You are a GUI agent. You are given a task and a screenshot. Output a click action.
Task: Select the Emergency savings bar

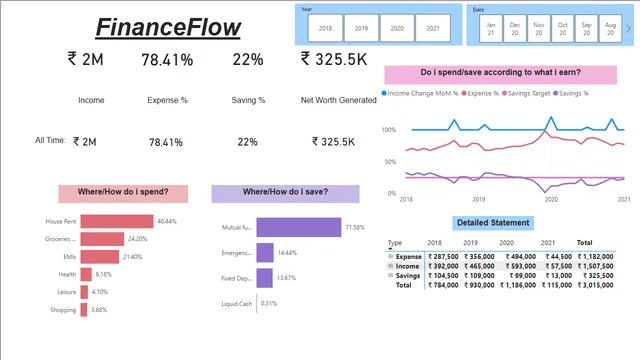pos(265,253)
